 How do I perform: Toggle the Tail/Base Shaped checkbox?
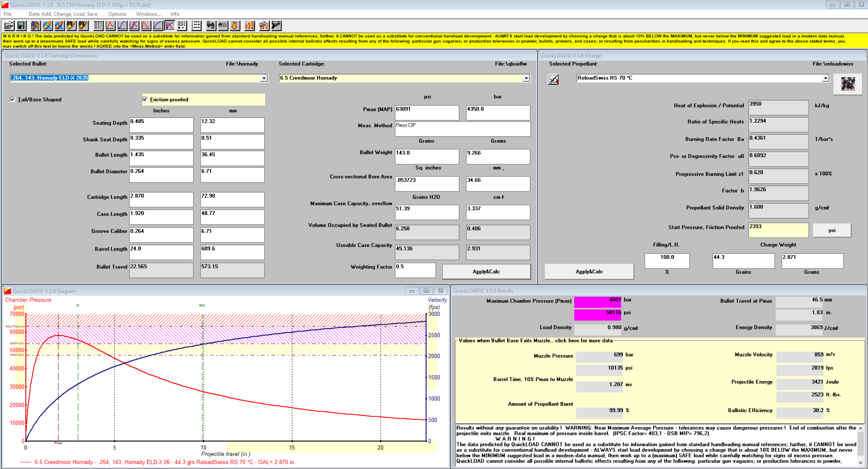pyautogui.click(x=13, y=99)
